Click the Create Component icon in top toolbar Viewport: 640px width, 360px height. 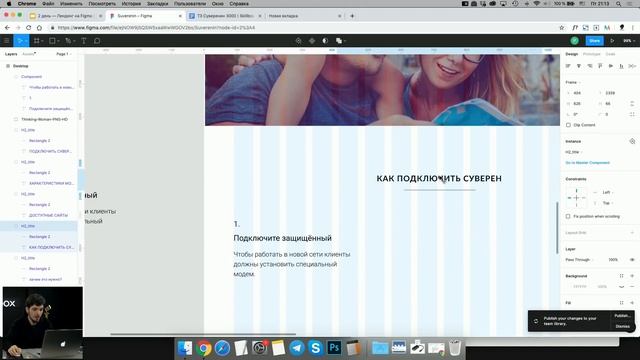[312, 41]
